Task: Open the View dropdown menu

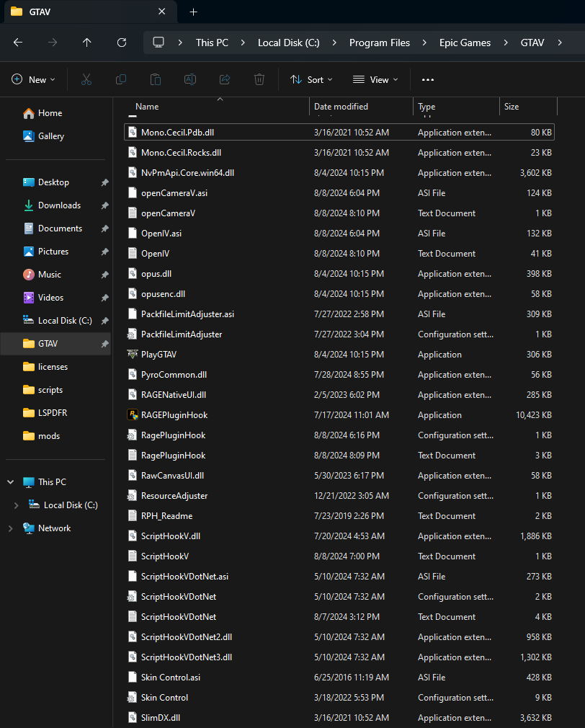Action: (375, 79)
